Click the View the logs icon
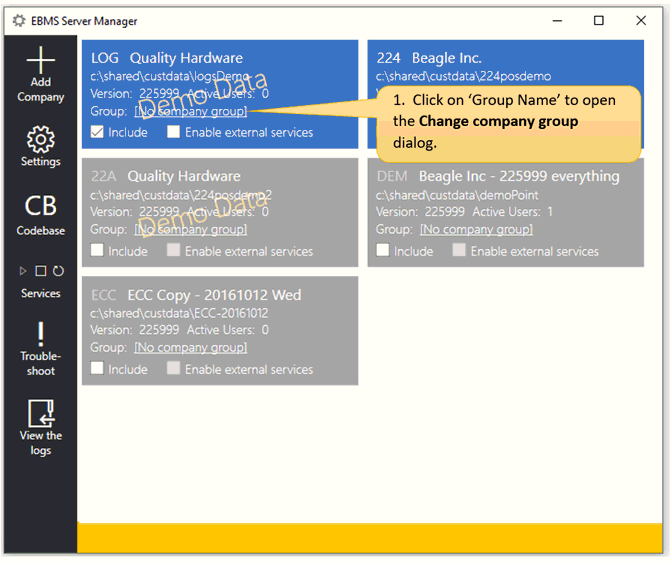672x561 pixels. (x=40, y=413)
